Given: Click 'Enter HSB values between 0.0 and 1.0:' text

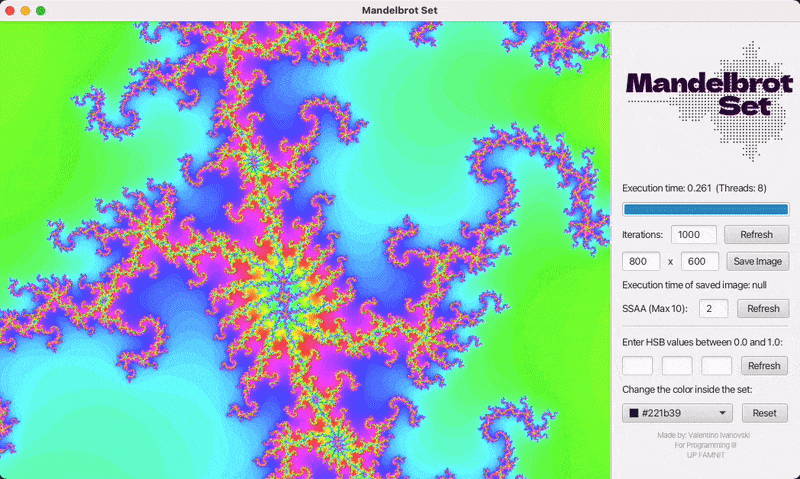Looking at the screenshot, I should pos(702,342).
